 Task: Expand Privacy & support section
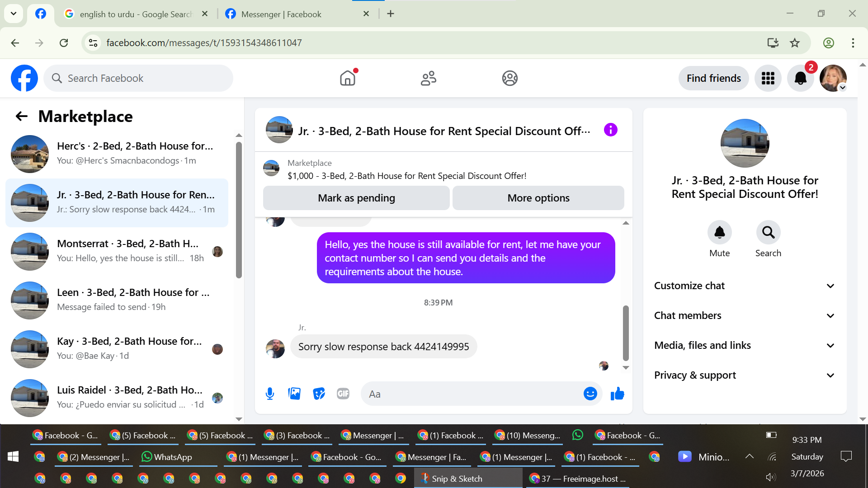click(x=744, y=375)
